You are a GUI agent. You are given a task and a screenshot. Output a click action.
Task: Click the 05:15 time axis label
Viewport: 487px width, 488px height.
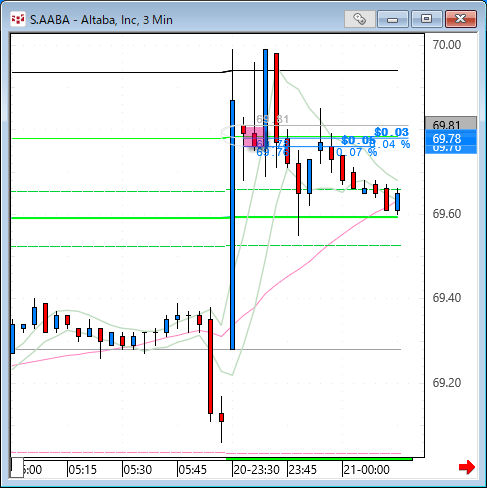[x=82, y=470]
